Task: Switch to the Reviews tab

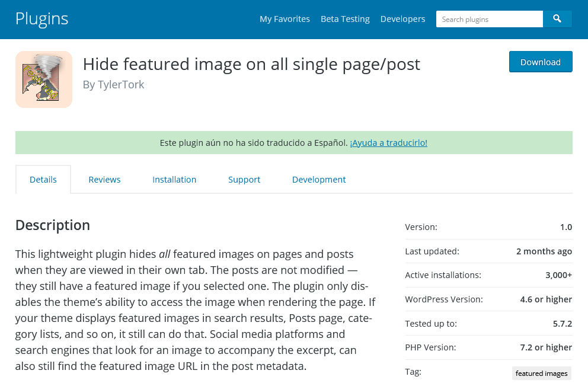Action: (104, 180)
